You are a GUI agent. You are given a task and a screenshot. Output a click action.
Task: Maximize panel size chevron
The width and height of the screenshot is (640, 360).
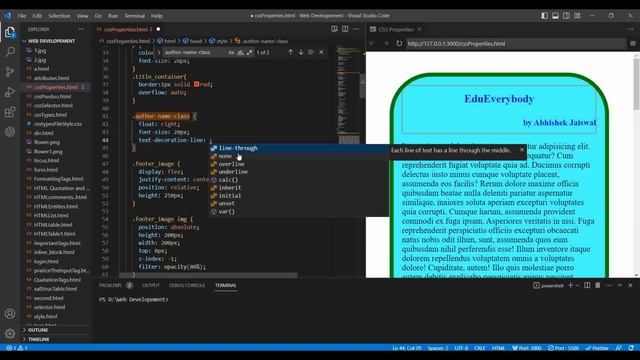point(620,285)
